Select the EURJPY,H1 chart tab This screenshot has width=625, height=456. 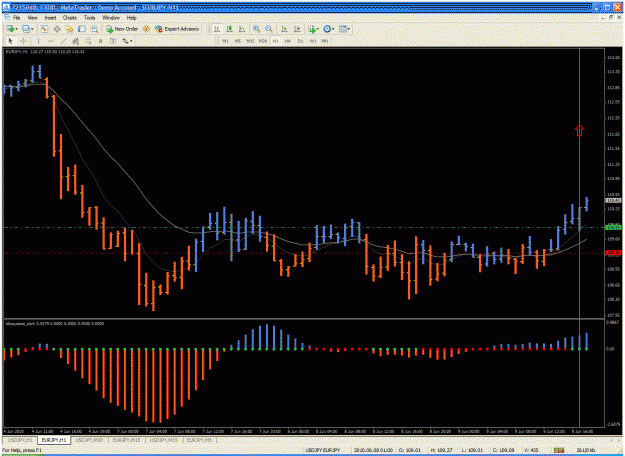tap(54, 440)
